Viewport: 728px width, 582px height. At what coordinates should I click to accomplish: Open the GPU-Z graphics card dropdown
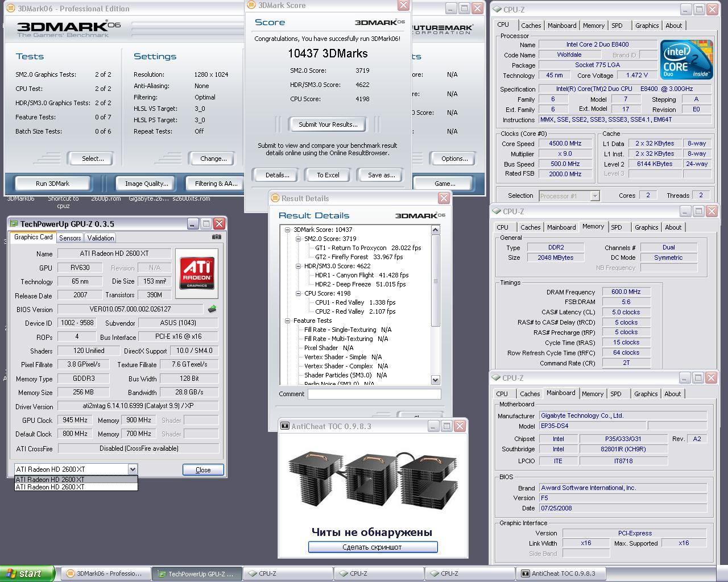[132, 469]
